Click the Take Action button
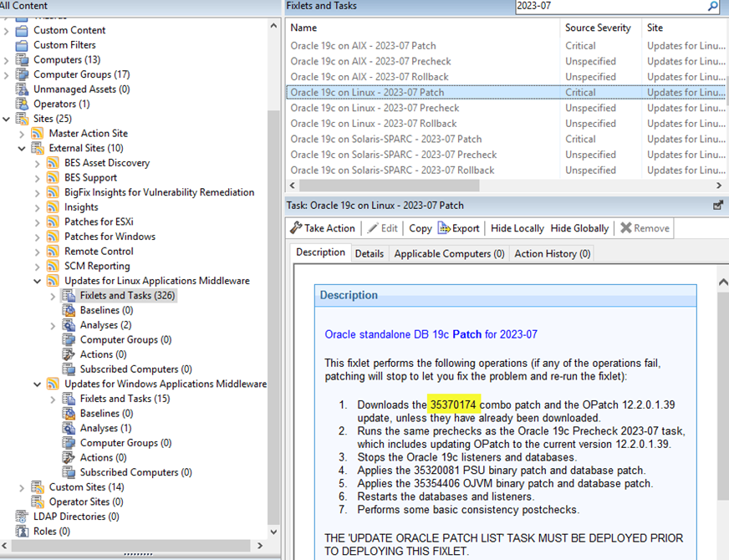The image size is (729, 560). coord(322,228)
